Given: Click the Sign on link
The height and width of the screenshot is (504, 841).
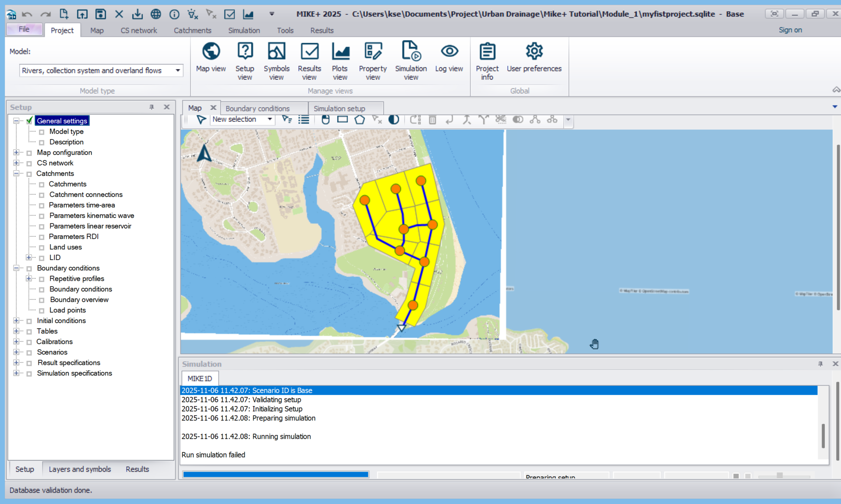Looking at the screenshot, I should pos(790,30).
